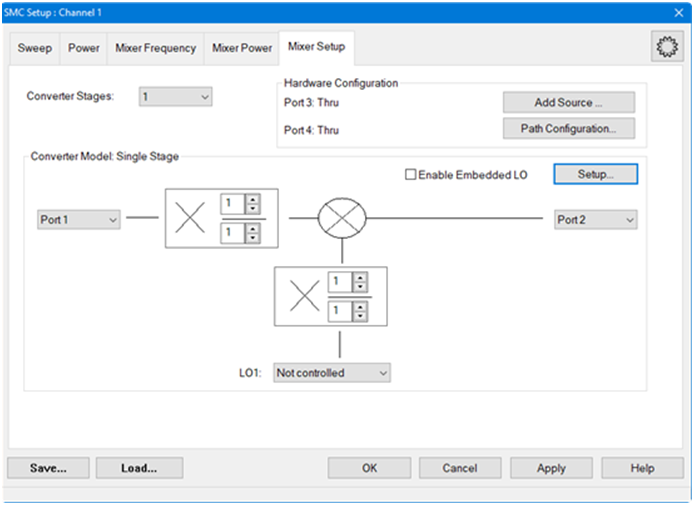This screenshot has height=505, width=694.
Task: Open Help for this dialog
Action: [x=642, y=468]
